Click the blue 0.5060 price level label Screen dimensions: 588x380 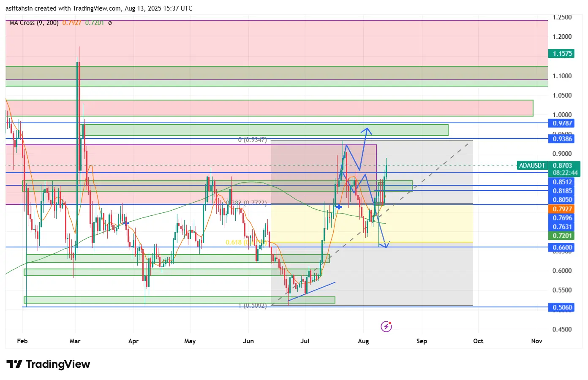tap(562, 307)
